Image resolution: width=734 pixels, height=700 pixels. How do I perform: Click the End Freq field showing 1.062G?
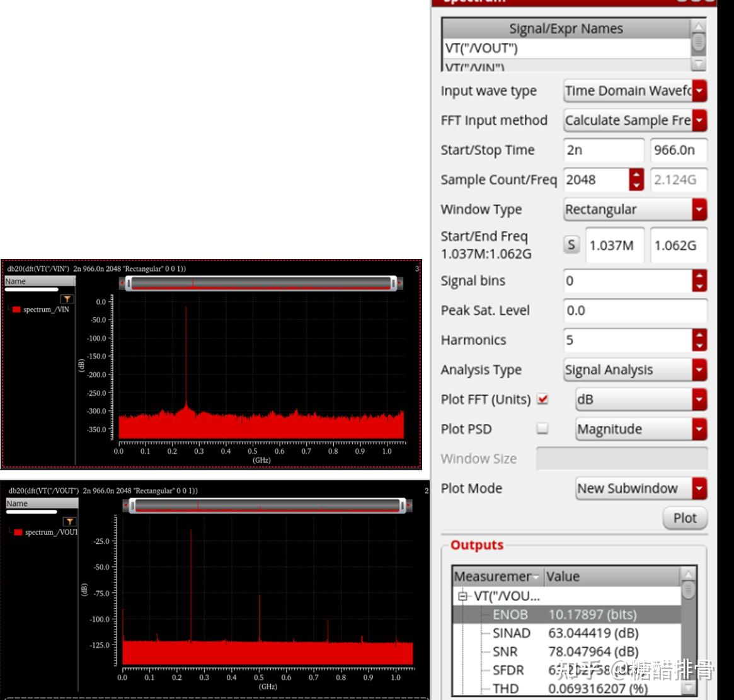click(x=679, y=245)
